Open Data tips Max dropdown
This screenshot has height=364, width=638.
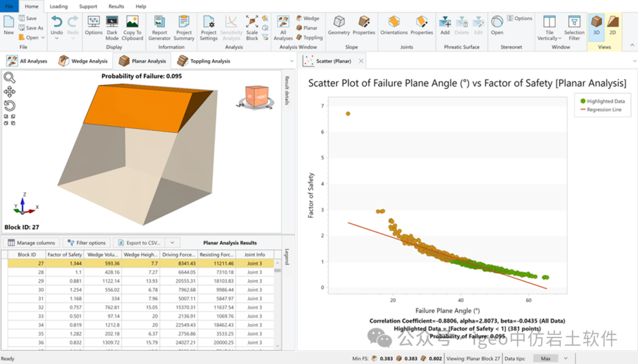point(565,358)
